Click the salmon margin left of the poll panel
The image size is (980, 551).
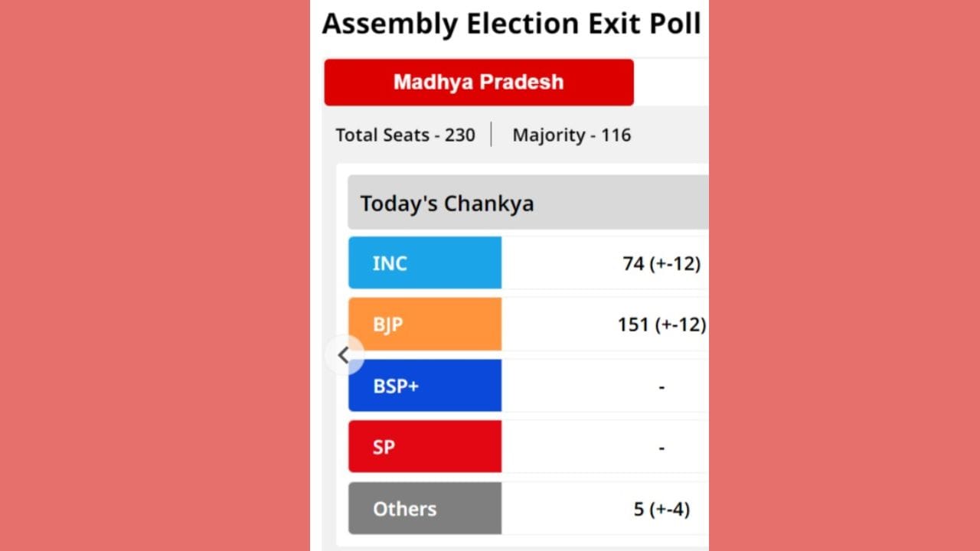[153, 275]
